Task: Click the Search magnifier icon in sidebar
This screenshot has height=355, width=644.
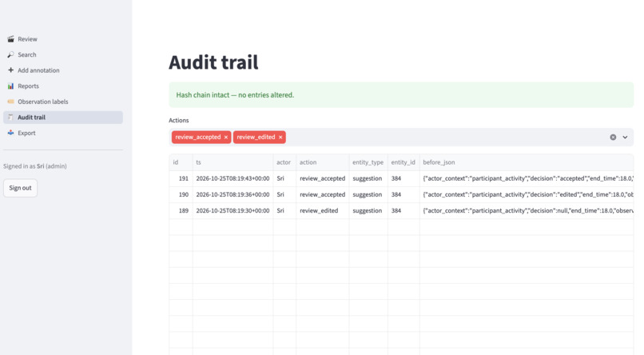Action: 10,54
